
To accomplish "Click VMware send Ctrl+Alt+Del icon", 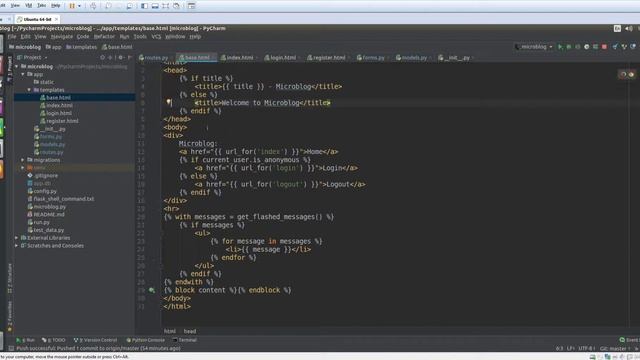I will coord(93,6).
